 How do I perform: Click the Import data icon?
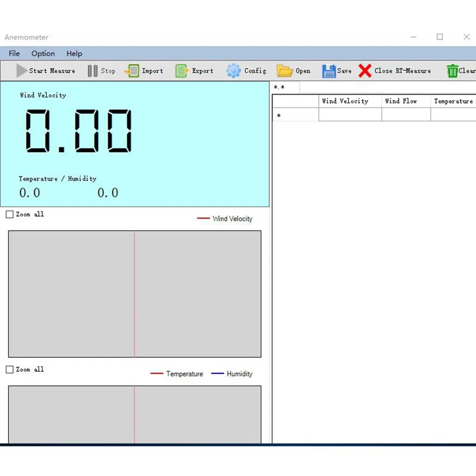132,71
